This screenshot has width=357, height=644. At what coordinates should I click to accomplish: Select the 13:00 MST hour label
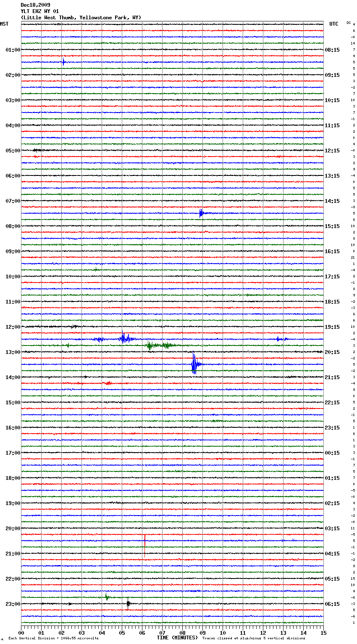[13, 352]
